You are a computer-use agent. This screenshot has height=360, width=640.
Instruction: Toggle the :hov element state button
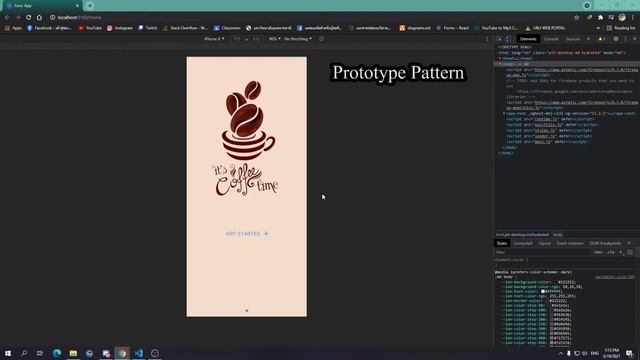click(598, 252)
